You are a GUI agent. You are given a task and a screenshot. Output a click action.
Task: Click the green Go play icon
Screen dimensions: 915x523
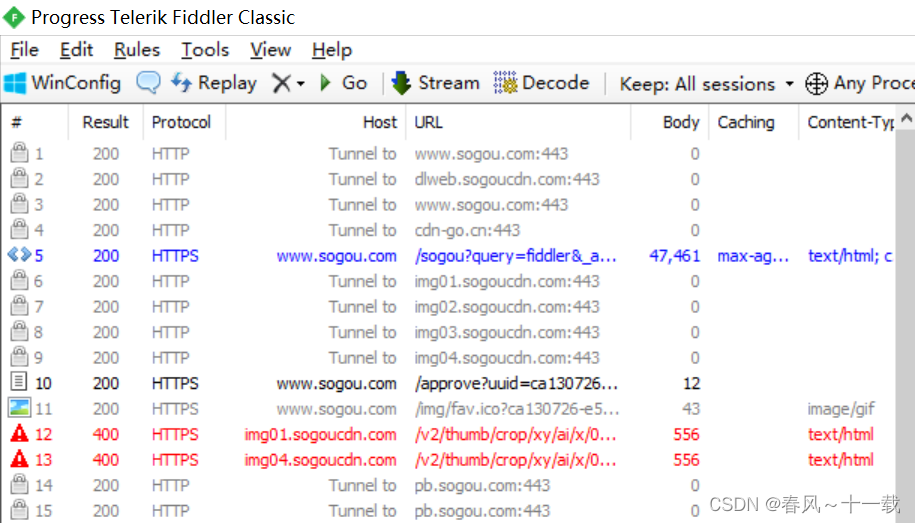point(326,83)
